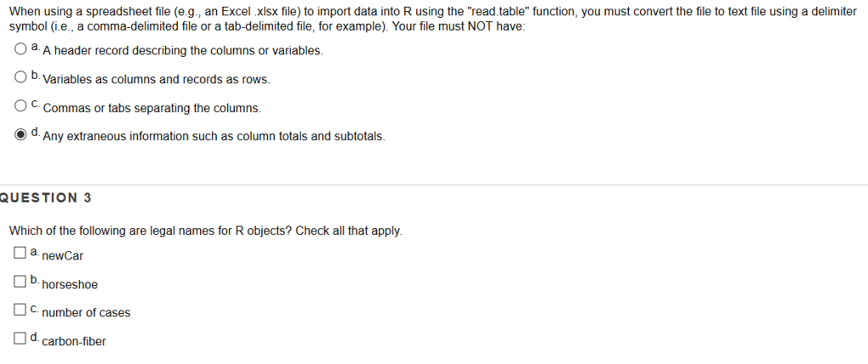This screenshot has height=364, width=868.
Task: Click the horseshoe answer label text
Action: coord(70,285)
